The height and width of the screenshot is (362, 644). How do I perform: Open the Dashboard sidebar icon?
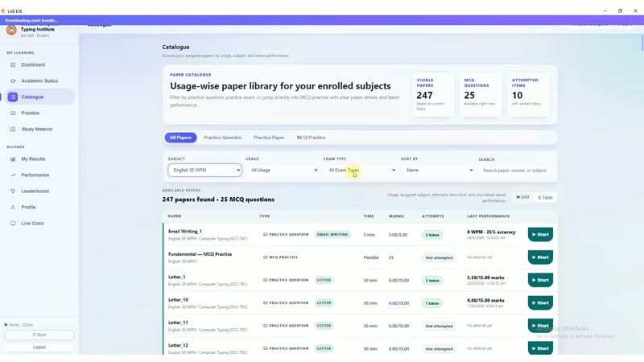13,65
